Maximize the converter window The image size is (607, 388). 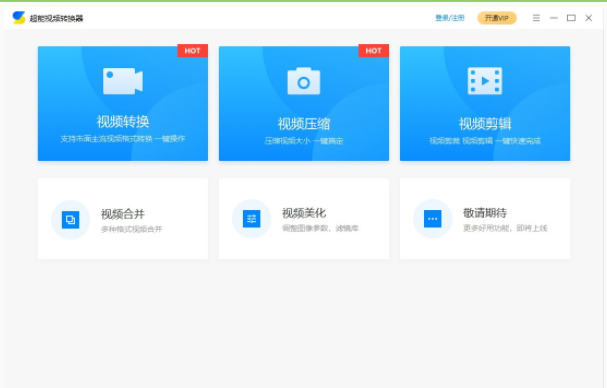tap(571, 18)
